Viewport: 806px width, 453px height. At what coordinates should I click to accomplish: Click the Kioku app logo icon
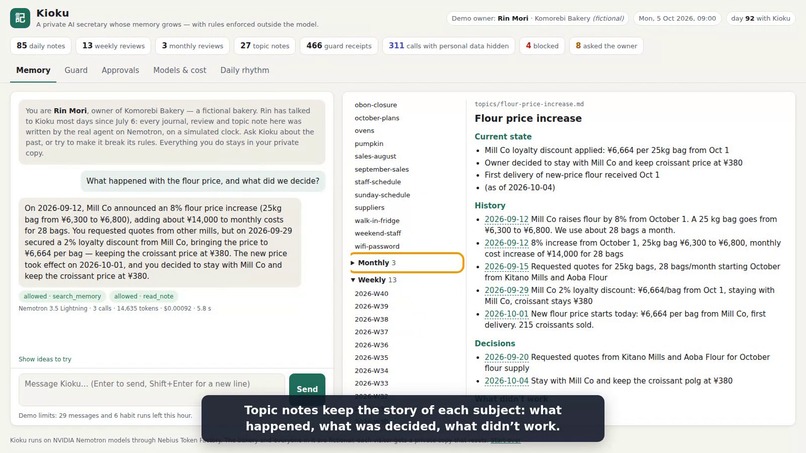coord(20,18)
